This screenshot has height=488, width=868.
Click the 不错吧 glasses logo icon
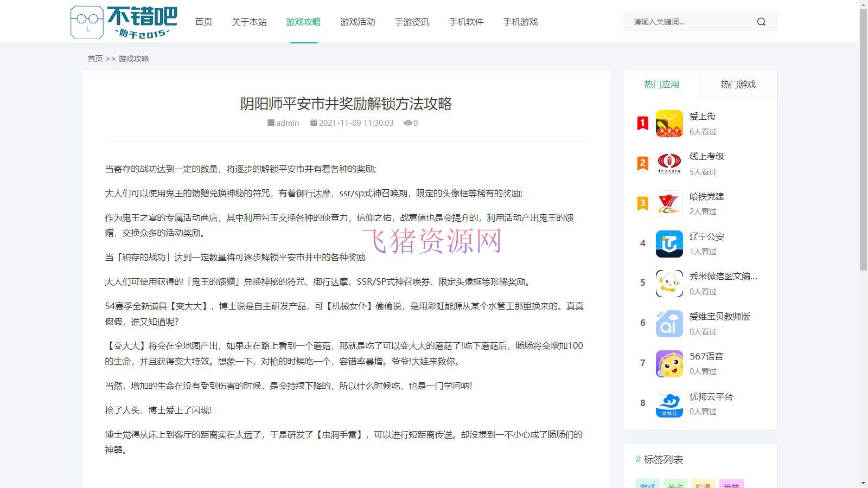pos(87,22)
